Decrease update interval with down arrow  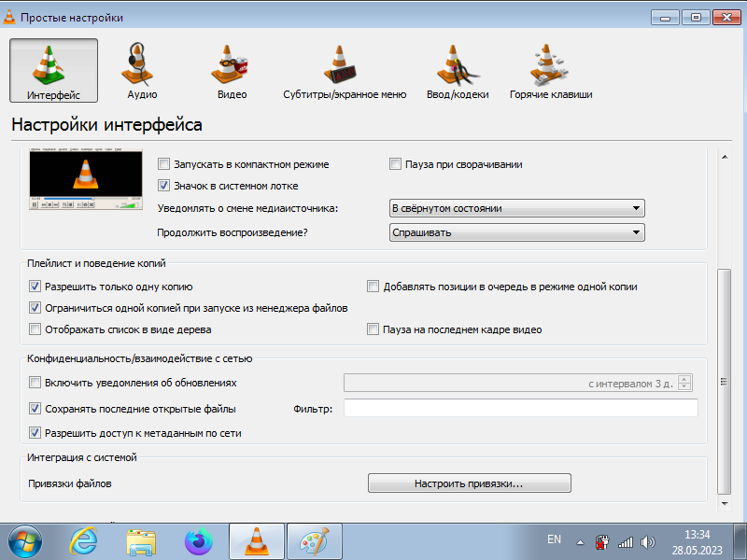(x=684, y=386)
